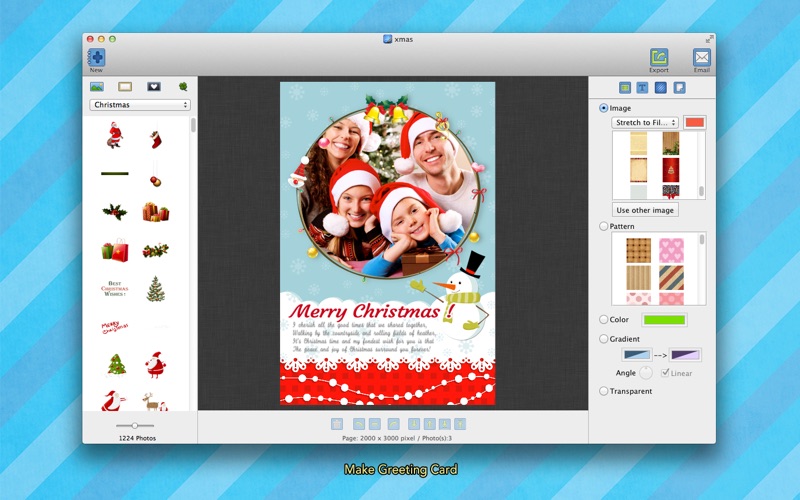Screen dimensions: 800x500
Task: Open the text tool tab with T icon
Action: (x=642, y=88)
